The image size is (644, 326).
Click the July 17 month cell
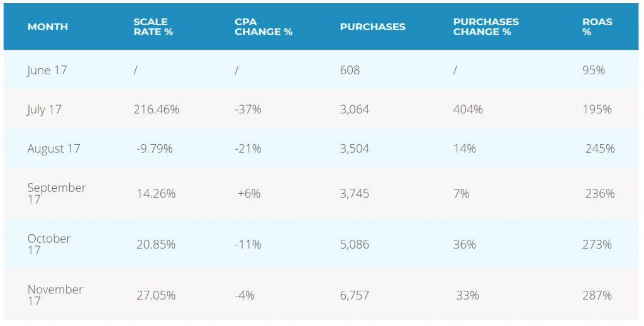click(x=44, y=109)
